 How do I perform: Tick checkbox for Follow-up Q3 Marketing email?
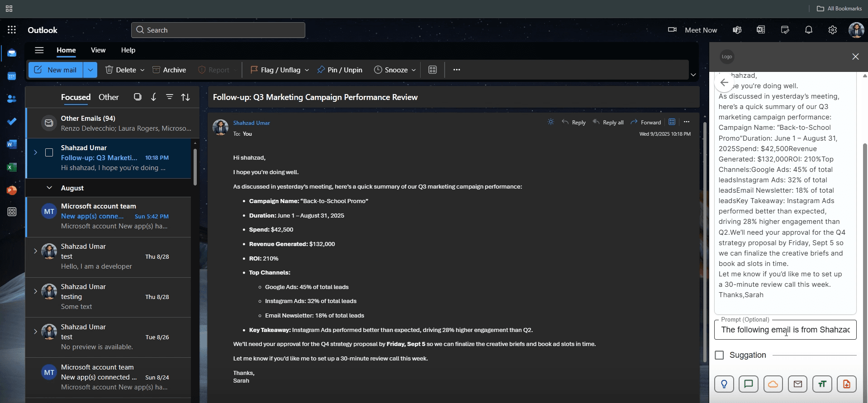49,152
